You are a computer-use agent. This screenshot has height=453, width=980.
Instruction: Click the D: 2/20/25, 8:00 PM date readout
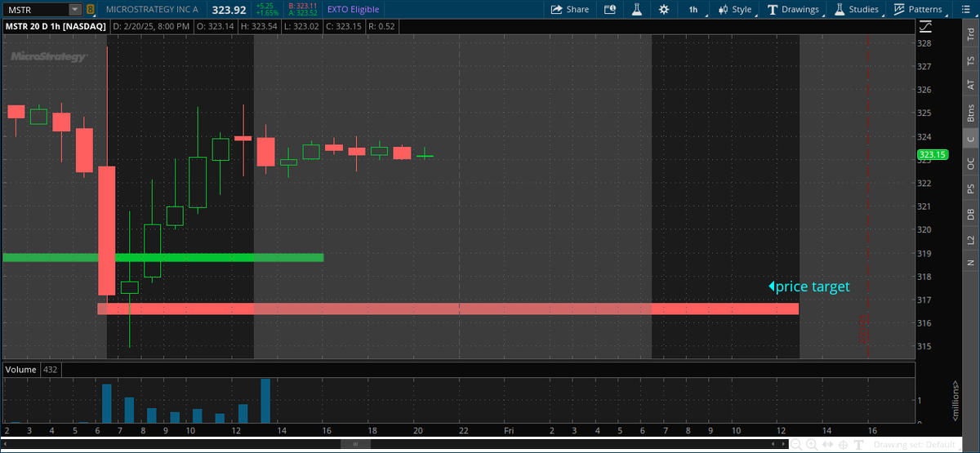pyautogui.click(x=153, y=26)
